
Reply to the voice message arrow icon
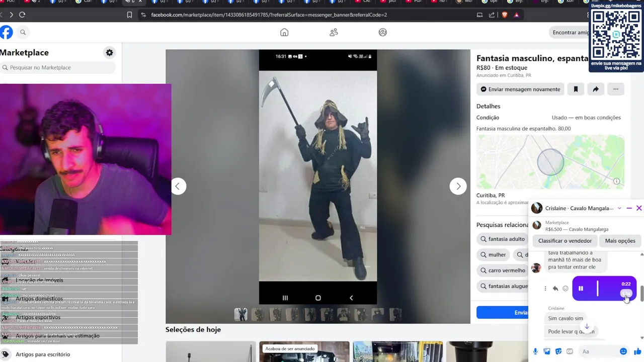555,289
